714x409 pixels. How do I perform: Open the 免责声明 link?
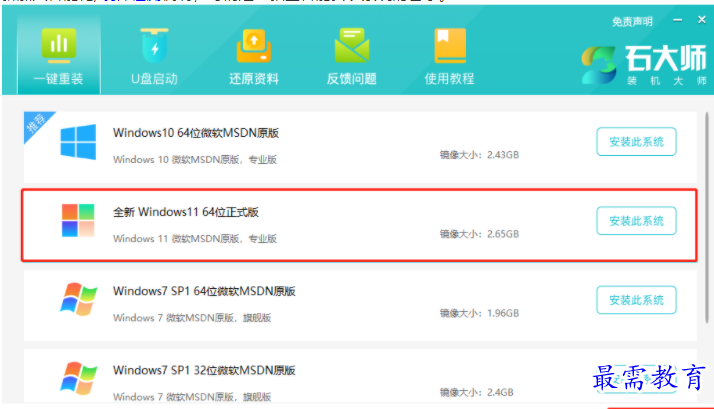(x=632, y=21)
